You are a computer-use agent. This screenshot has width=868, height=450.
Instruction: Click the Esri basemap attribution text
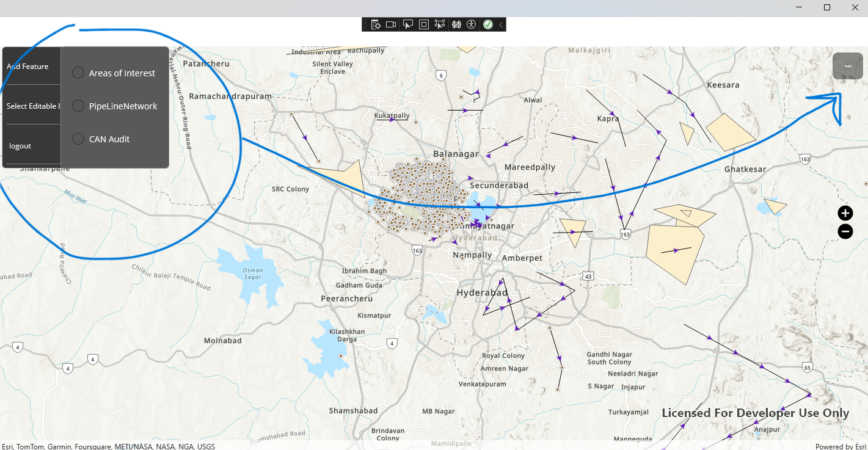(108, 446)
